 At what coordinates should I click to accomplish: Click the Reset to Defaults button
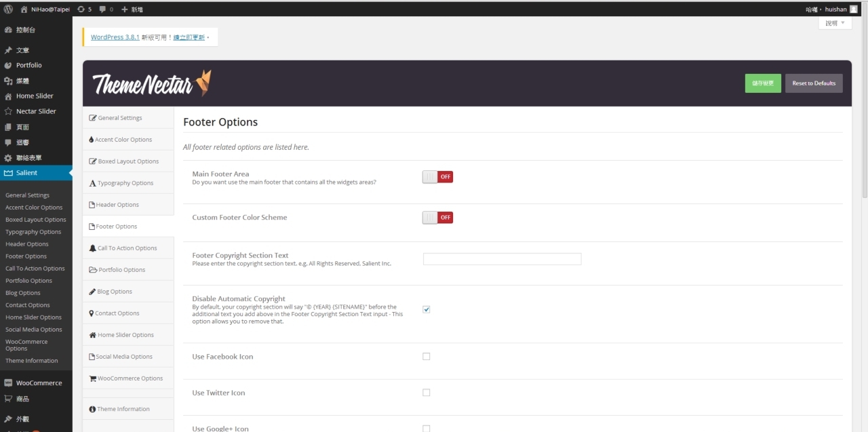coord(814,83)
